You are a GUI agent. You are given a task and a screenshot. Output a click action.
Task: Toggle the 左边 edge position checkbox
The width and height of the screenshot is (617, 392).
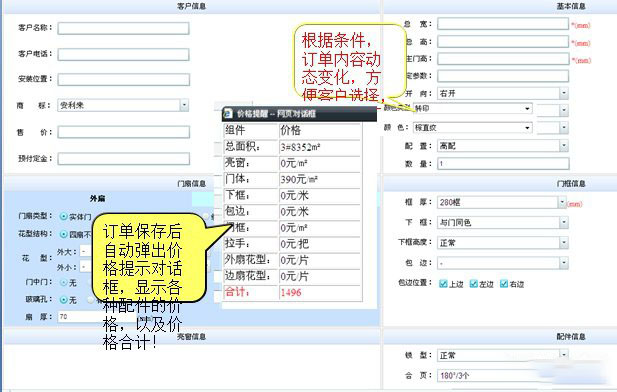pyautogui.click(x=474, y=284)
